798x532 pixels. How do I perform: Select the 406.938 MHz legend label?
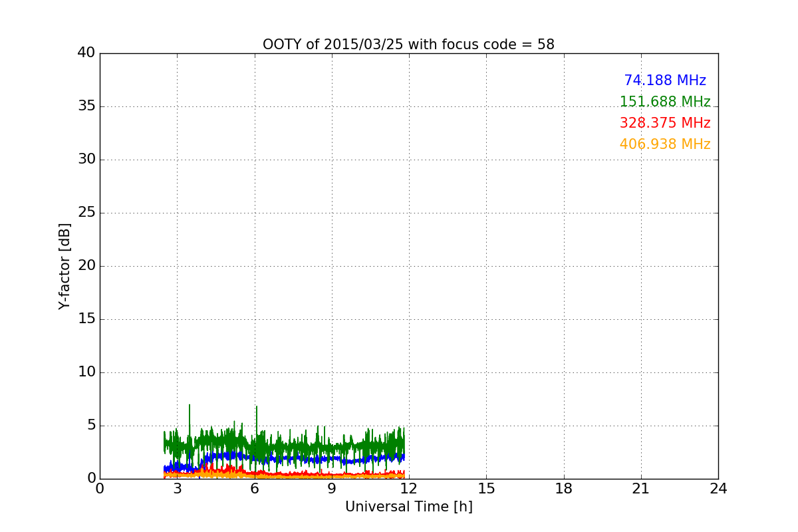(665, 144)
